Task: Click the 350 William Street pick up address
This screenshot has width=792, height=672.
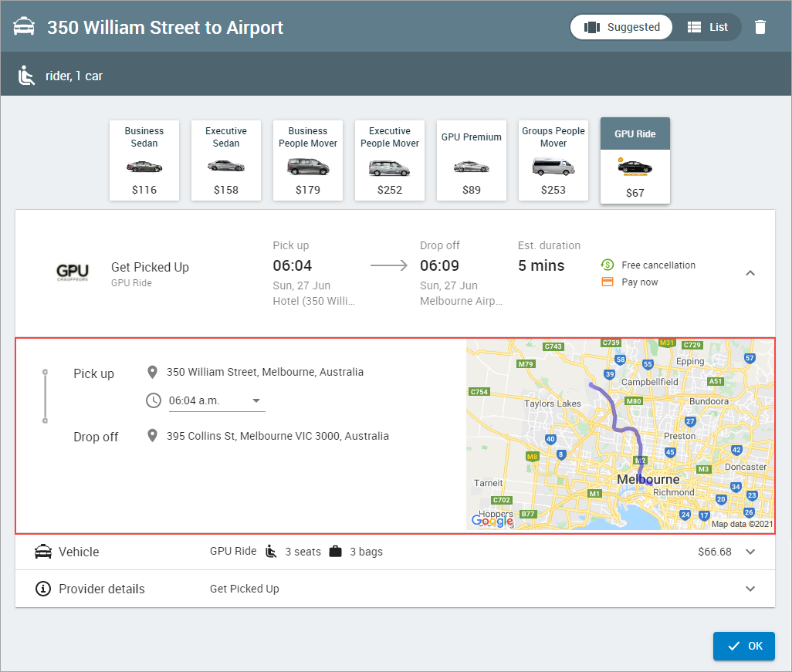Action: pos(266,372)
